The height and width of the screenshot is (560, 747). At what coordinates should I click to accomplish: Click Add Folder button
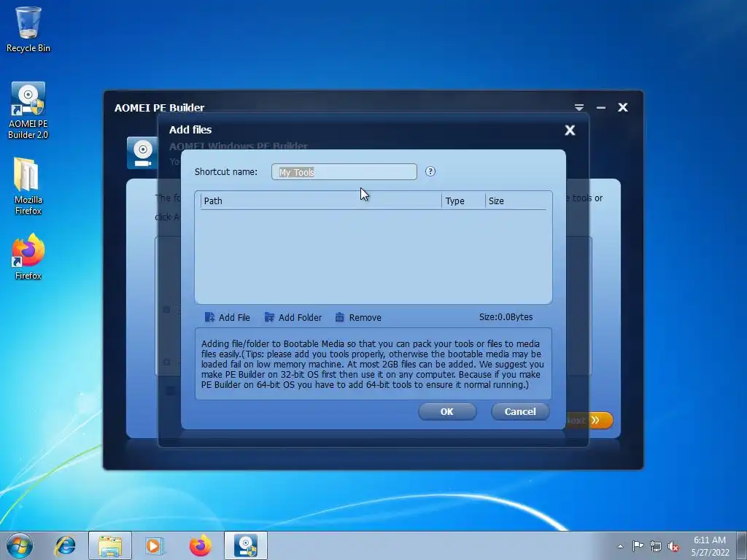[x=293, y=317]
